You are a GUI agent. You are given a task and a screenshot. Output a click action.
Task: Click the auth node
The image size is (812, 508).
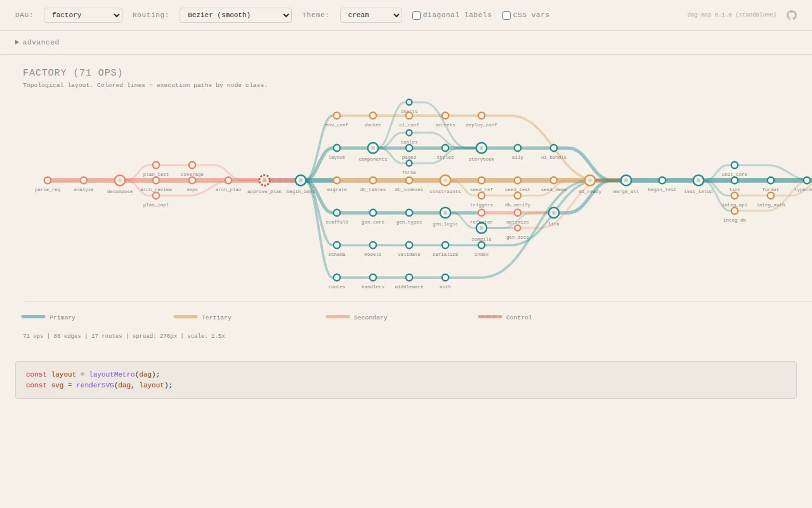445,277
